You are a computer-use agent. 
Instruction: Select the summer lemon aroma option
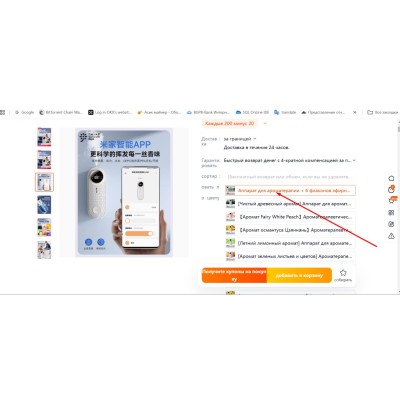290,243
